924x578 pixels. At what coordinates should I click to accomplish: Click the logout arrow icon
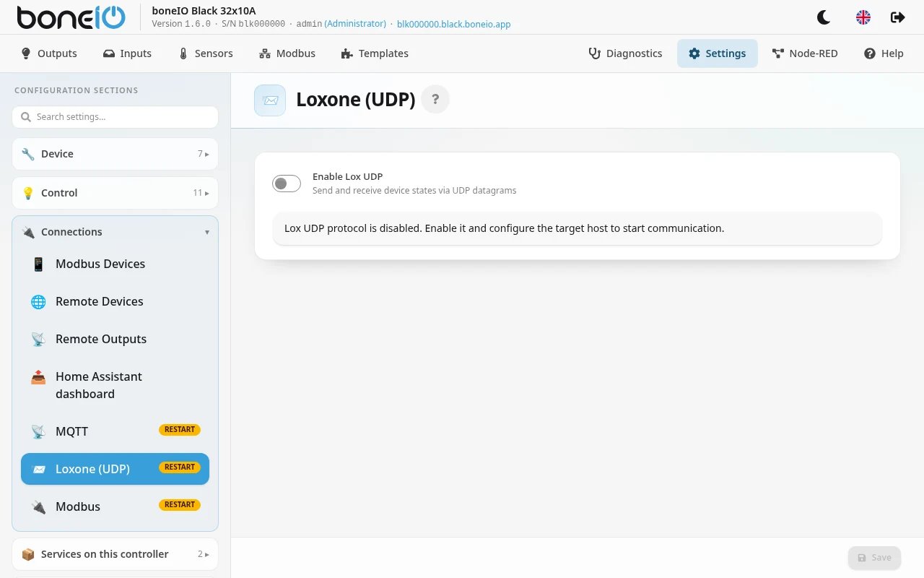(898, 17)
